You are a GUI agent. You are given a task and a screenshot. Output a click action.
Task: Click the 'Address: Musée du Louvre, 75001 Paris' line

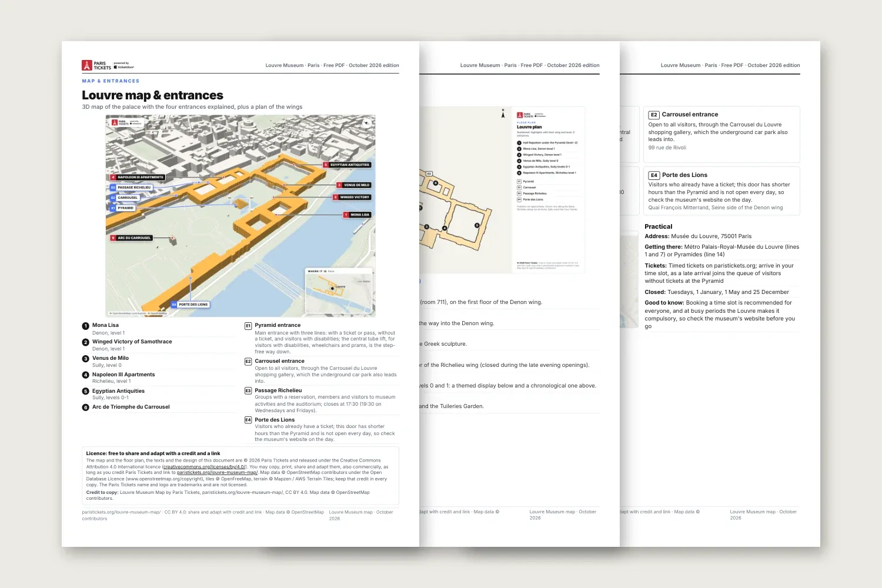(698, 236)
